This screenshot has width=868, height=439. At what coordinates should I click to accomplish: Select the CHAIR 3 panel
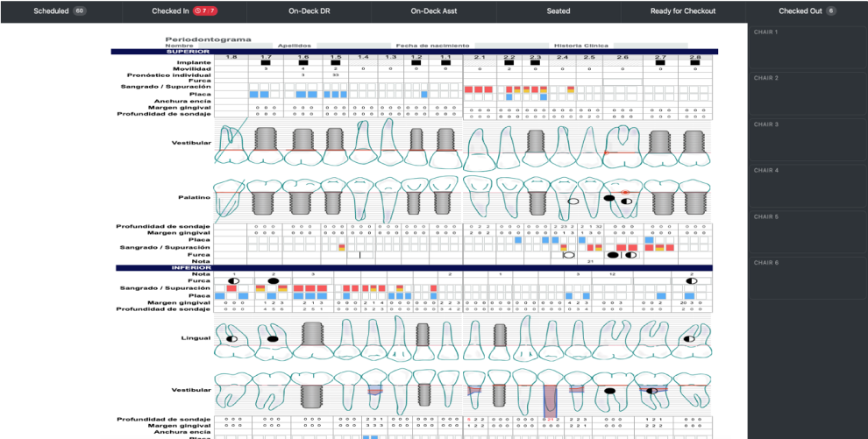click(x=808, y=140)
